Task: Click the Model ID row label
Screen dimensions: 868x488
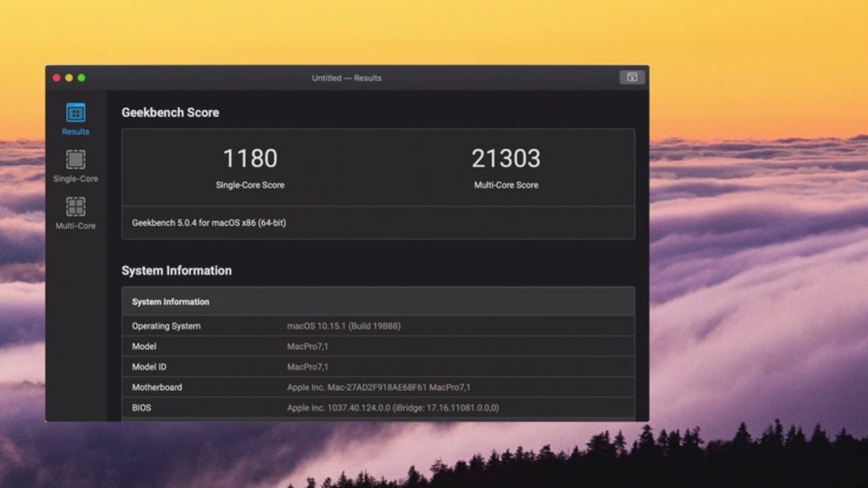Action: click(149, 367)
